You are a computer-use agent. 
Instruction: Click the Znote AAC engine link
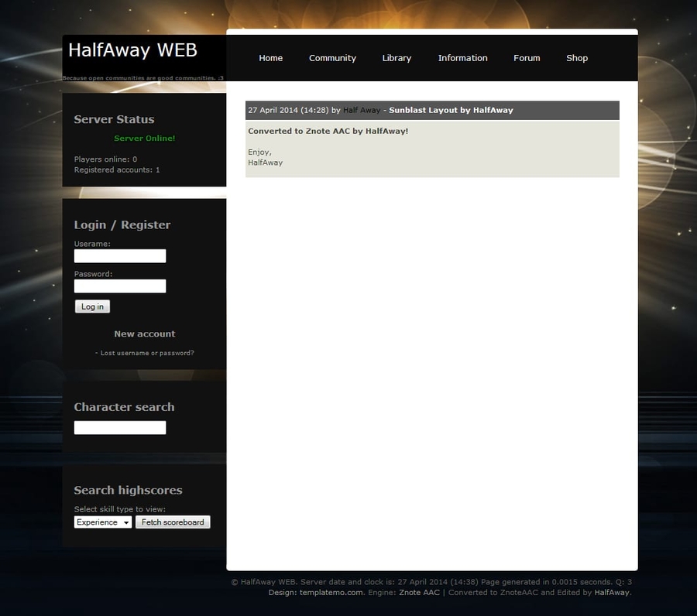tap(419, 593)
